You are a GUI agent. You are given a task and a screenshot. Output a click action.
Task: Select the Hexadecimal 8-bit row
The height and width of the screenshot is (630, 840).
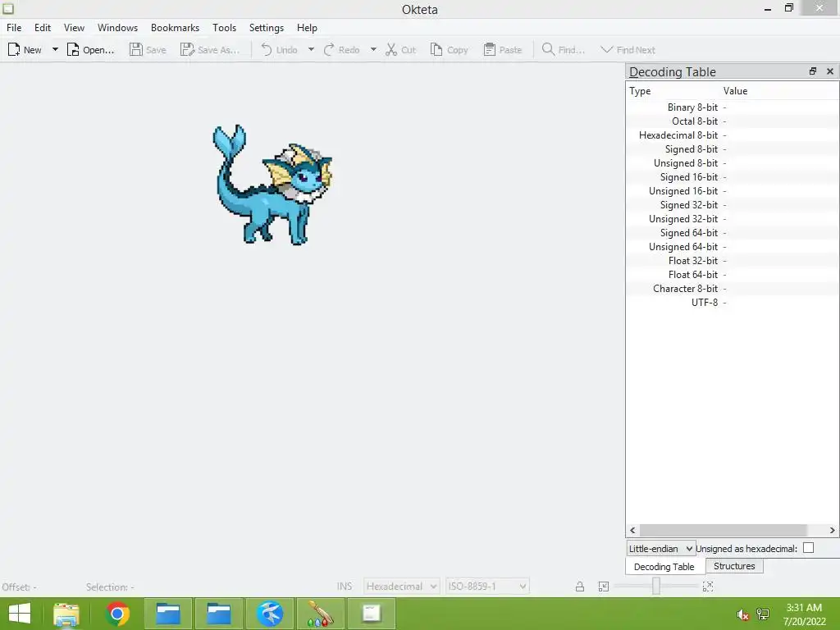[x=733, y=135]
